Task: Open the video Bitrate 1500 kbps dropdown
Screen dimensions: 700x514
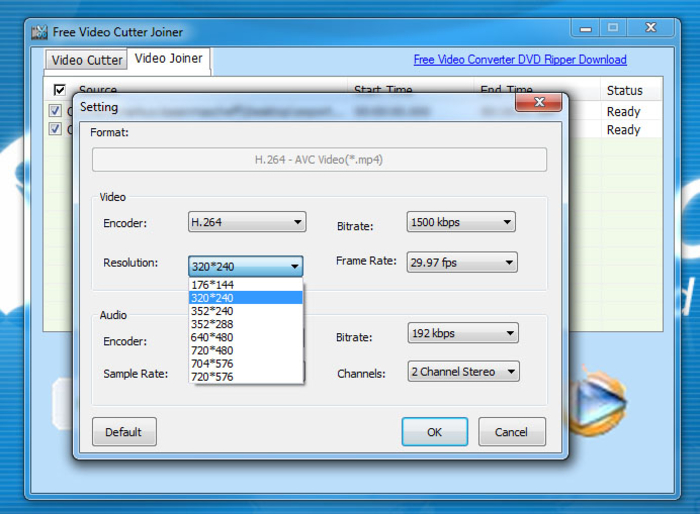Action: pos(461,222)
